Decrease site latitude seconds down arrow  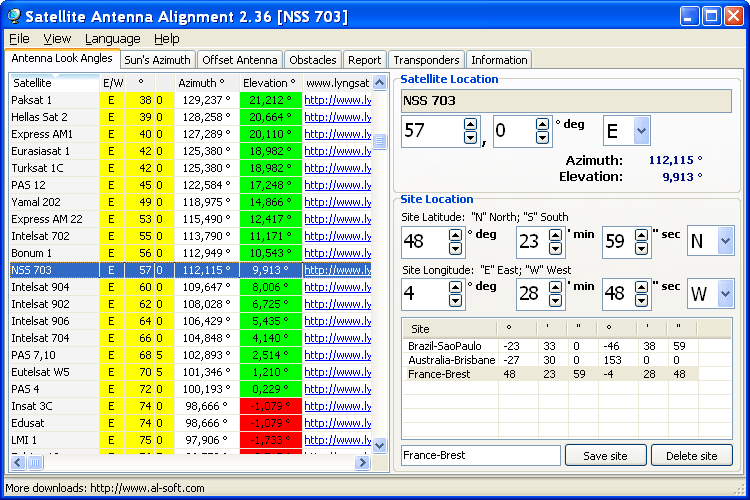(641, 248)
